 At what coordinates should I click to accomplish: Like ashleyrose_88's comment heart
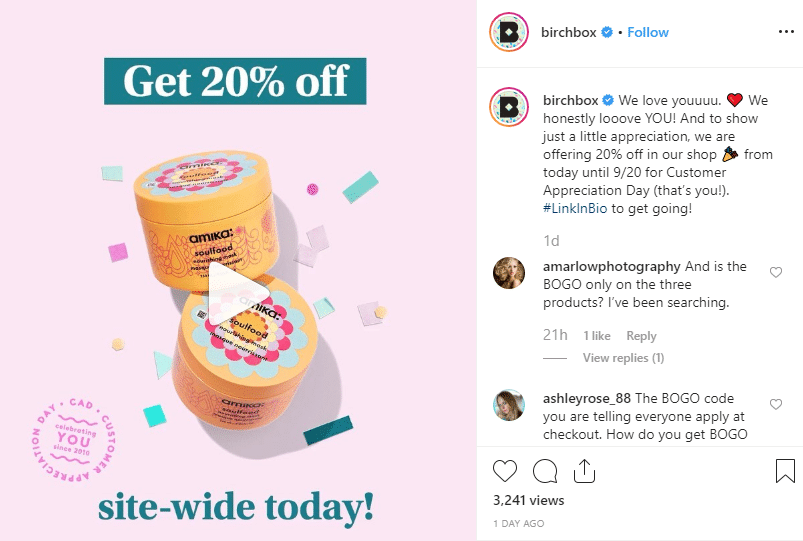(776, 404)
